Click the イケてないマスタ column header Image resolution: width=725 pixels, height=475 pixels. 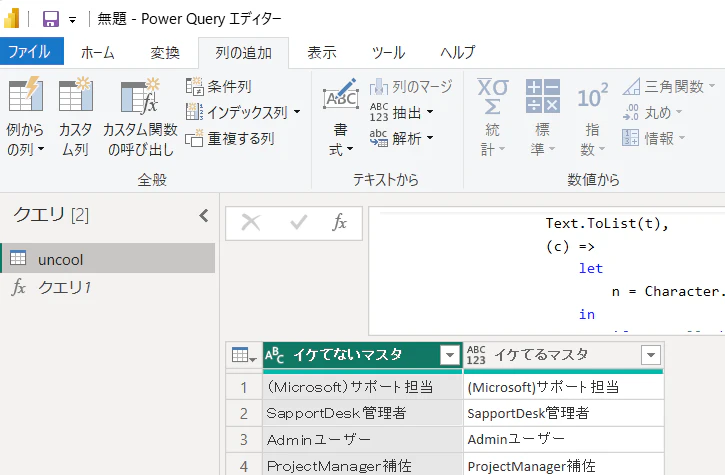coord(362,355)
